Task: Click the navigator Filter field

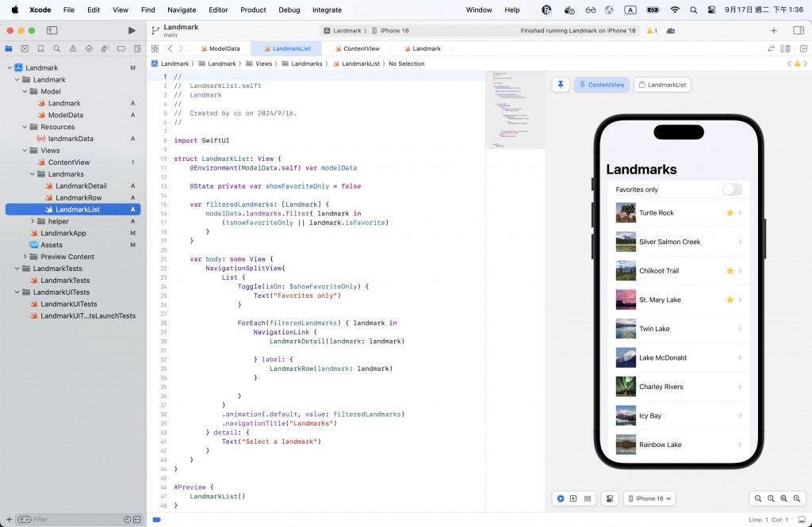Action: tap(70, 519)
